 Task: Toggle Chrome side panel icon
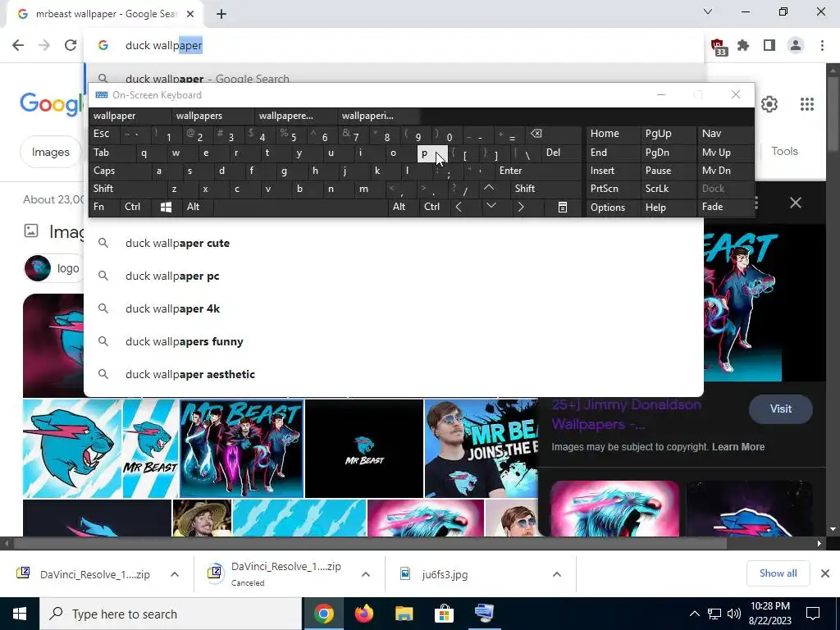(769, 46)
